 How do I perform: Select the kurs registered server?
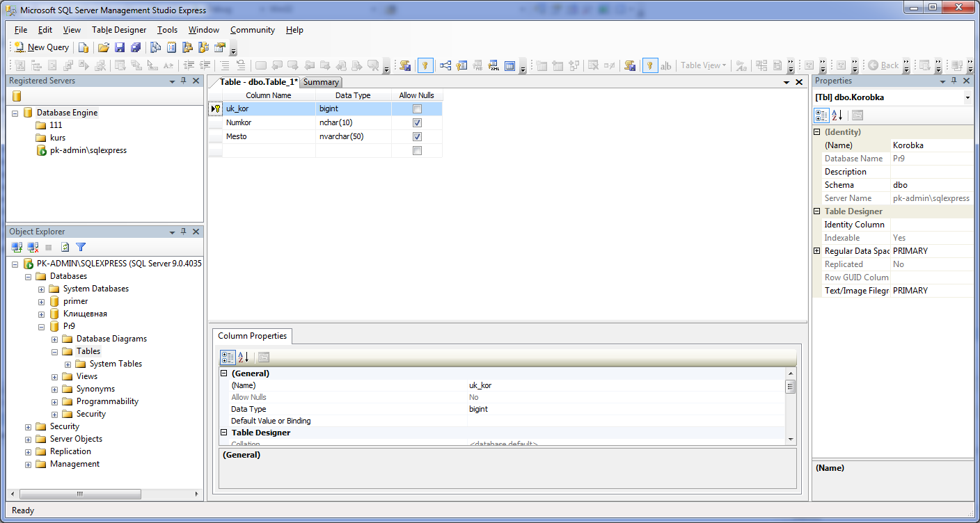pyautogui.click(x=58, y=138)
